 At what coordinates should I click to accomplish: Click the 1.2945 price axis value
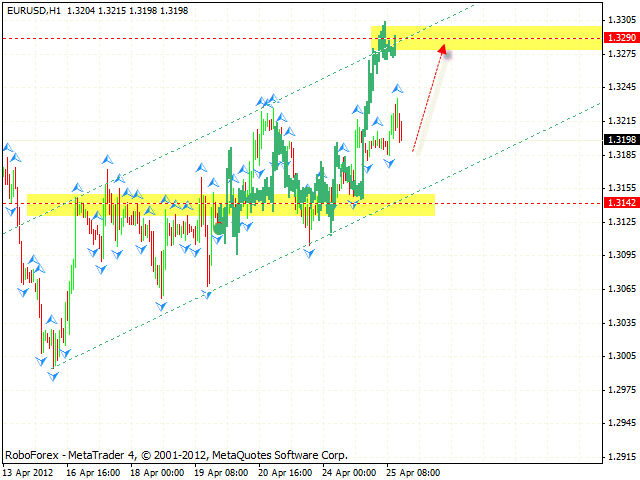pyautogui.click(x=622, y=423)
